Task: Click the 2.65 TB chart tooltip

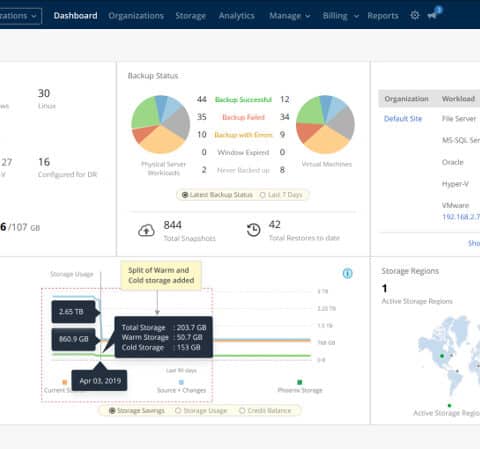Action: click(x=74, y=312)
